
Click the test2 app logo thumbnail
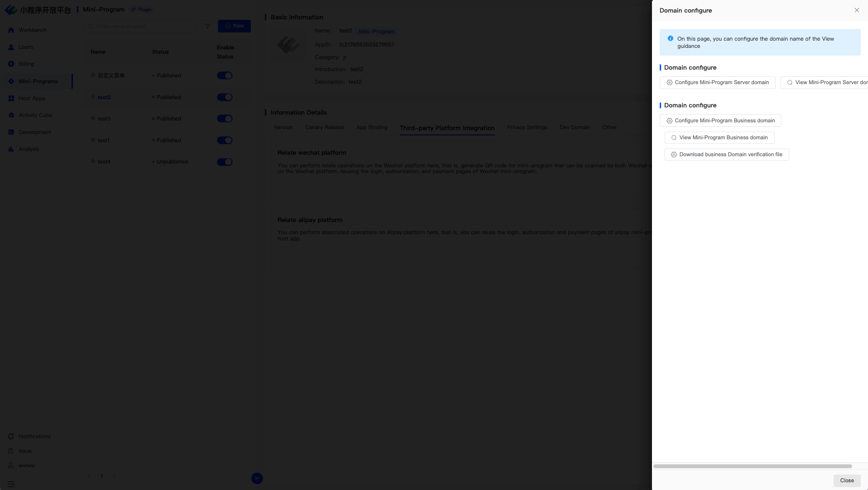289,45
